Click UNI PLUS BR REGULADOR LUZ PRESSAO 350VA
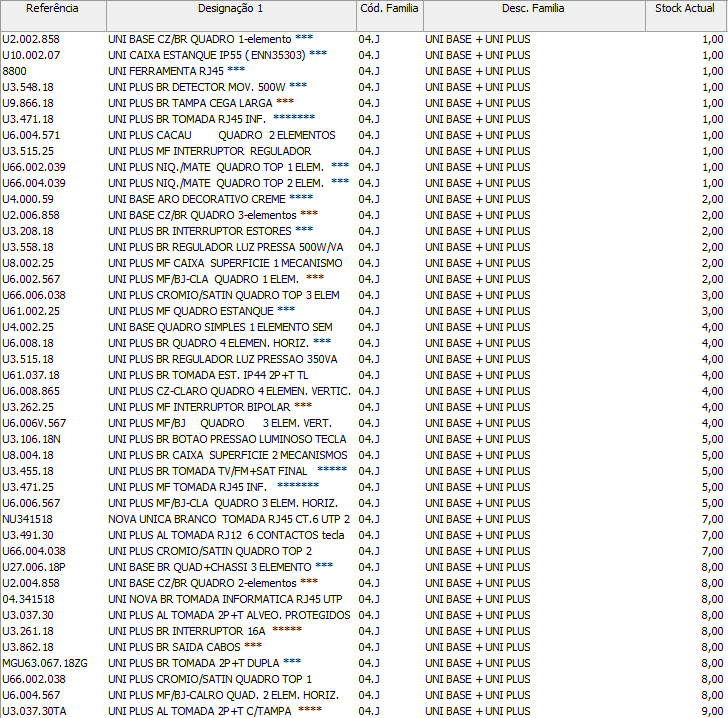728x718 pixels. pos(223,360)
